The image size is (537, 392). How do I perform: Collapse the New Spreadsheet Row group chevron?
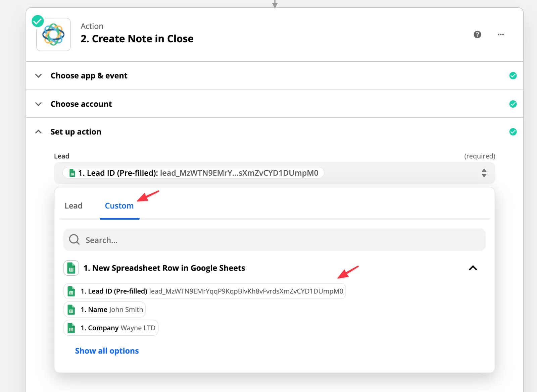coord(473,268)
